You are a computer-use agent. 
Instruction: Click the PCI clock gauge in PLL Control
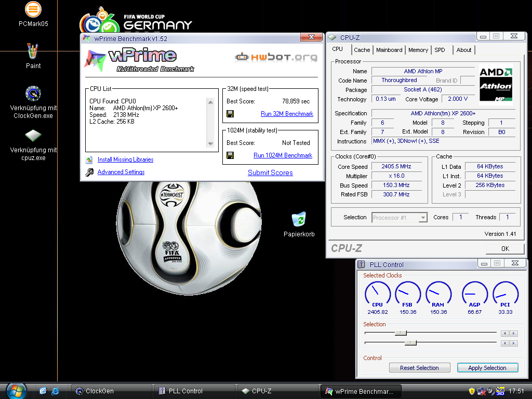coord(505,294)
